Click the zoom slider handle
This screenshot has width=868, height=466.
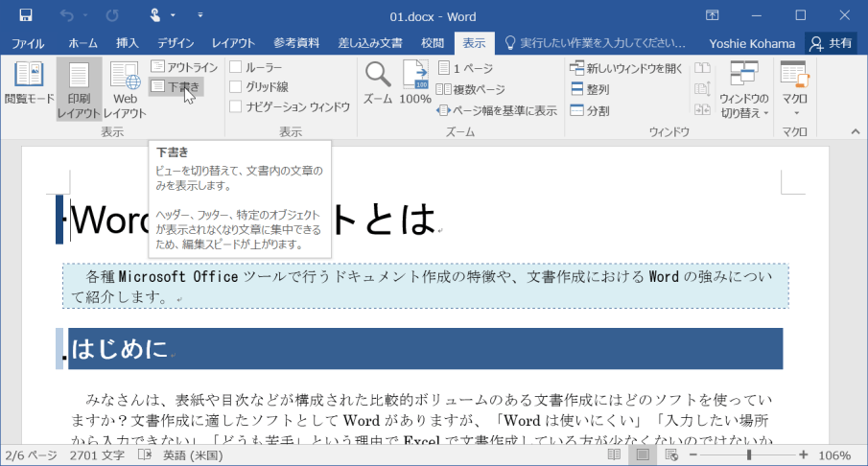click(x=749, y=454)
